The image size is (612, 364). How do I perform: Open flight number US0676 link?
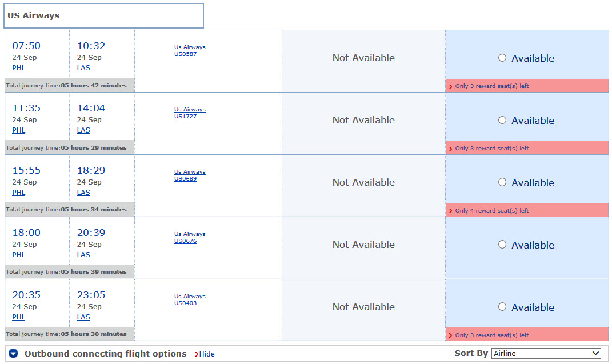[x=185, y=241]
